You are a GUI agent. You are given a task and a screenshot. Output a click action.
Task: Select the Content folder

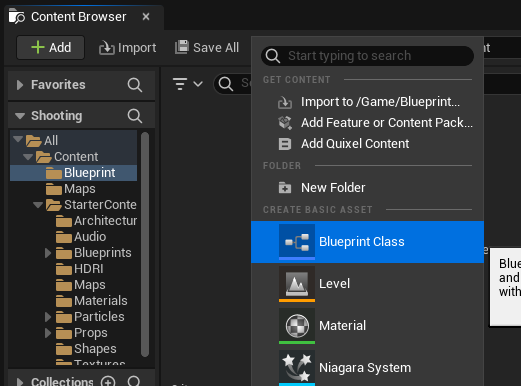pyautogui.click(x=67, y=157)
